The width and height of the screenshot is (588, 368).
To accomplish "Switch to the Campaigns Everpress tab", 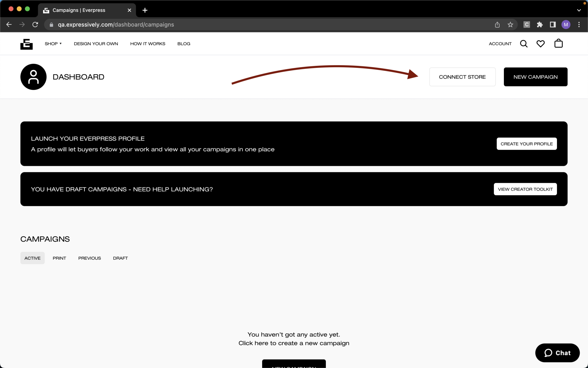I will (78, 10).
